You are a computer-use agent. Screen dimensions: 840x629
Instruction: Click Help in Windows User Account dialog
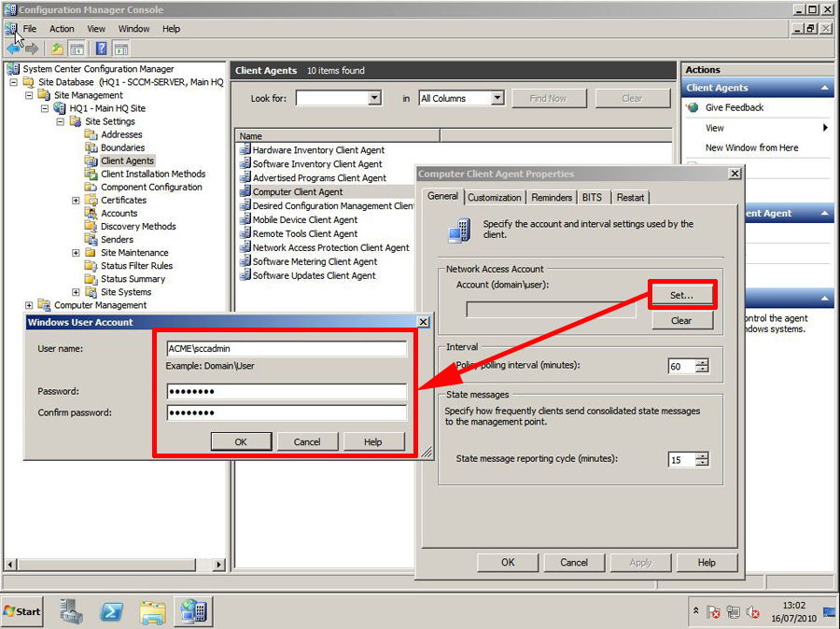tap(372, 442)
